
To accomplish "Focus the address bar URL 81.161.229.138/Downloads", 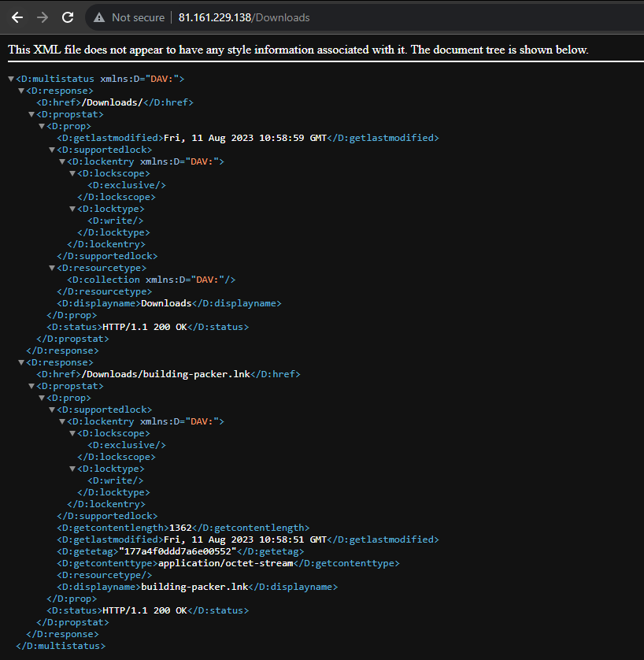I will (244, 17).
